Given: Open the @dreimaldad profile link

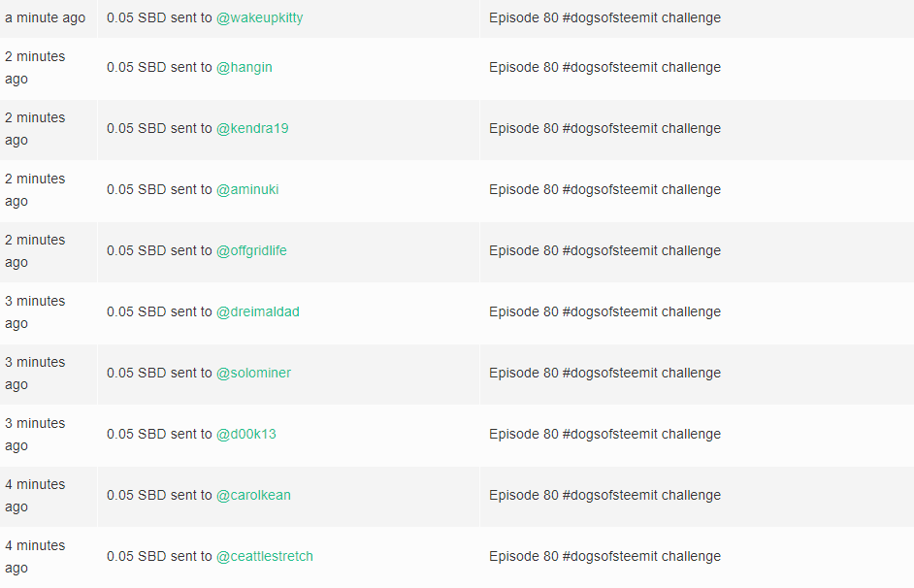Looking at the screenshot, I should click(258, 311).
